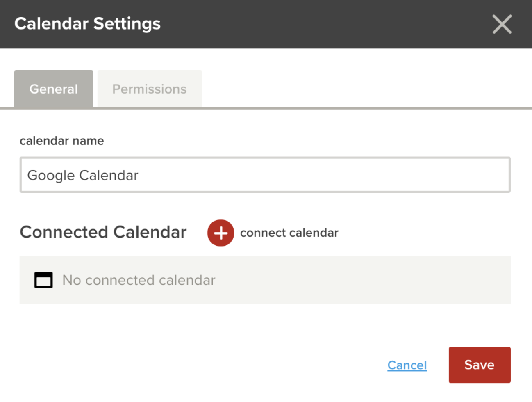
Task: Click the Cancel link
Action: click(407, 365)
